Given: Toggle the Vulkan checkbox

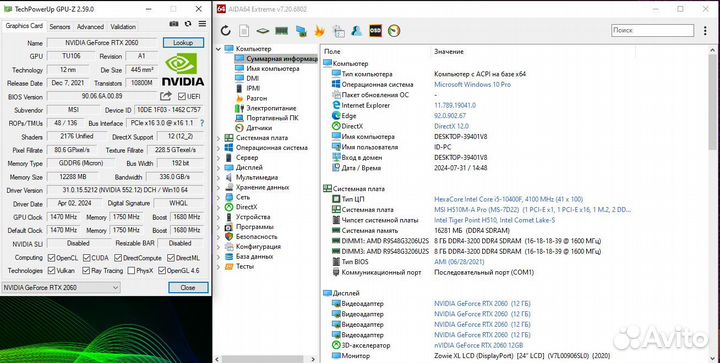Looking at the screenshot, I should click(51, 271).
